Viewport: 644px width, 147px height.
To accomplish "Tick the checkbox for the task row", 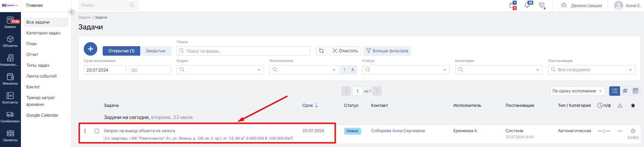I will coord(97,131).
